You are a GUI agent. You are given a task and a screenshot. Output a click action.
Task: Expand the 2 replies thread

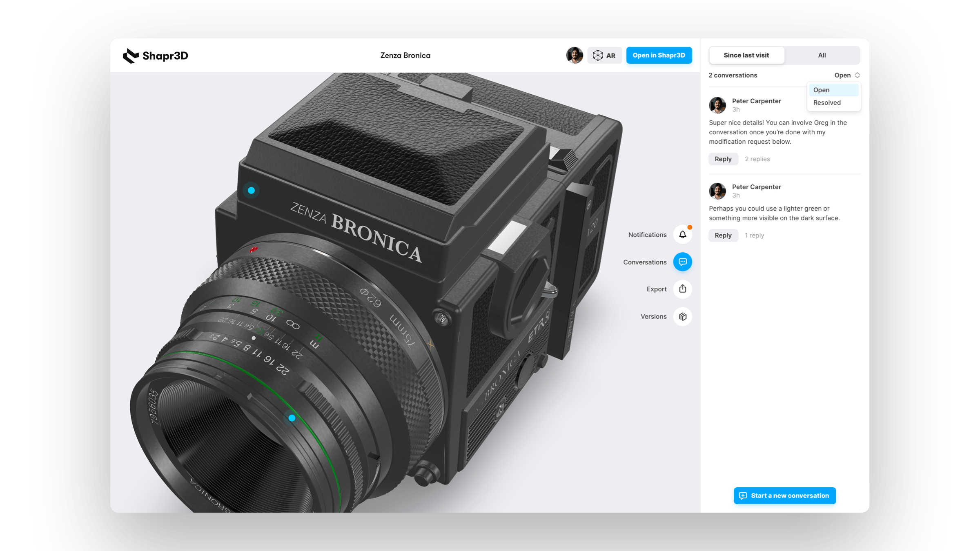click(x=757, y=159)
